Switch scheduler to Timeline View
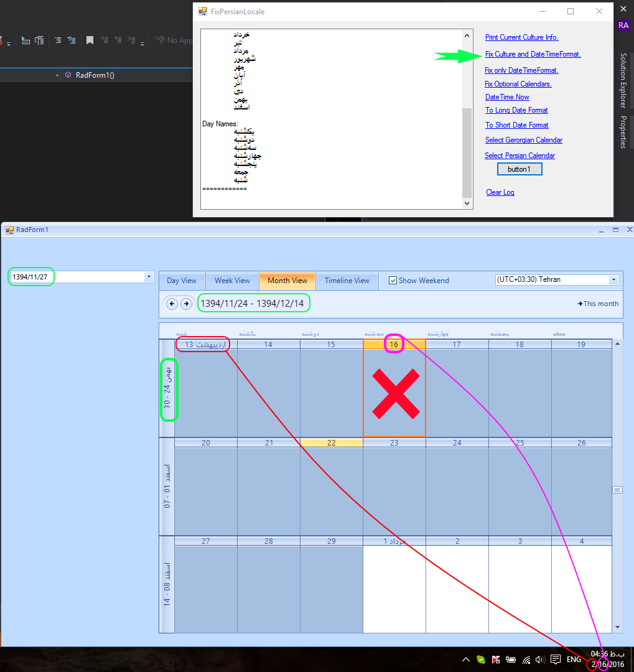 click(347, 281)
